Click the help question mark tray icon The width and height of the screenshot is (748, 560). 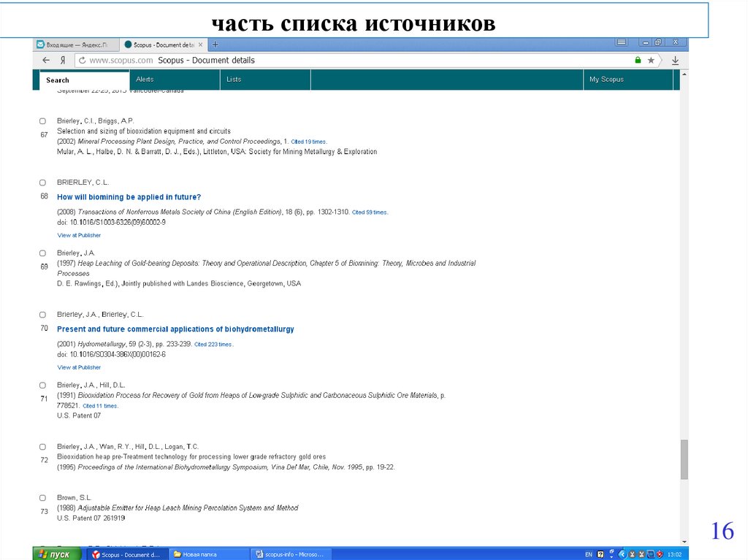click(600, 554)
